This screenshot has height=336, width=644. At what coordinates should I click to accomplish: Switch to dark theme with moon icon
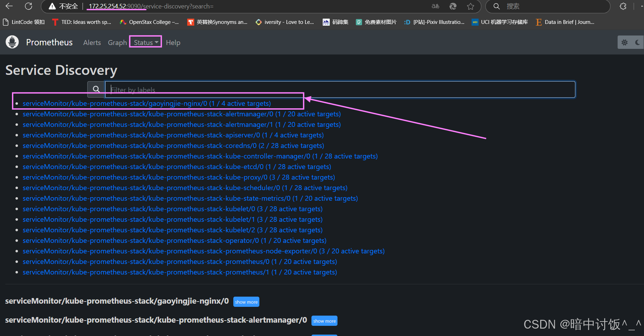tap(637, 43)
